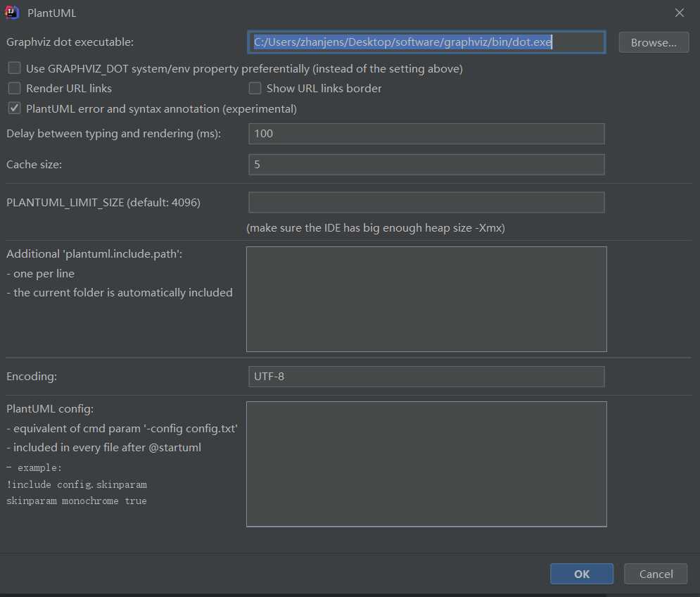Screen dimensions: 700x597
Task: Click the PlantUML title in title bar
Action: point(51,13)
